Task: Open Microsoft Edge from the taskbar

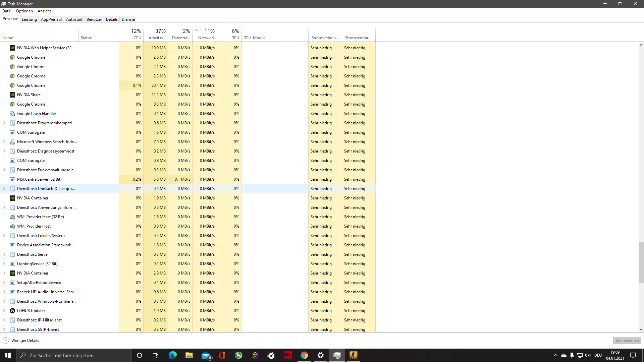Action: point(172,355)
